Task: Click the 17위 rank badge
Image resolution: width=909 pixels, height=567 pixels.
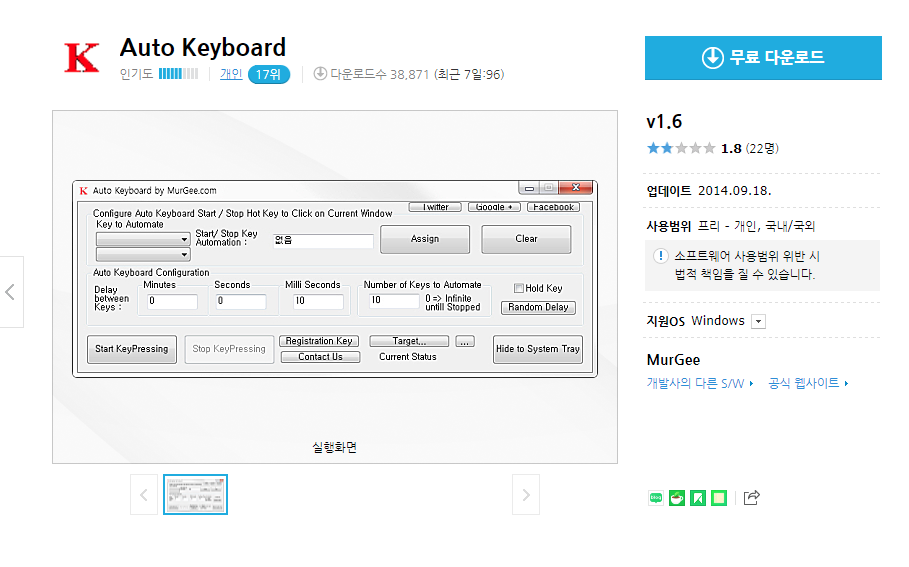Action: [268, 74]
